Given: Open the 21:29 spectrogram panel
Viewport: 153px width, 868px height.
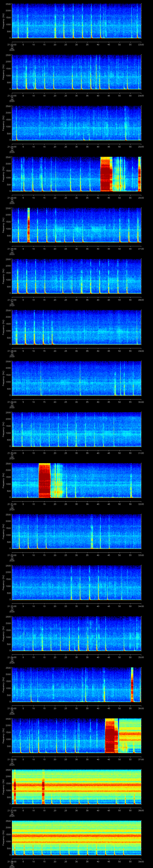Looking at the screenshot, I should pyautogui.click(x=76, y=378).
